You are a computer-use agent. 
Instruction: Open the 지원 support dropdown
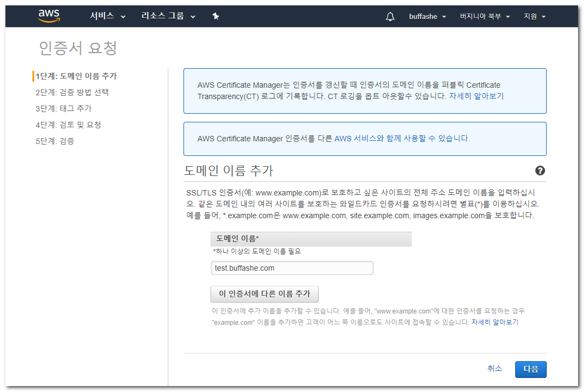pyautogui.click(x=534, y=16)
